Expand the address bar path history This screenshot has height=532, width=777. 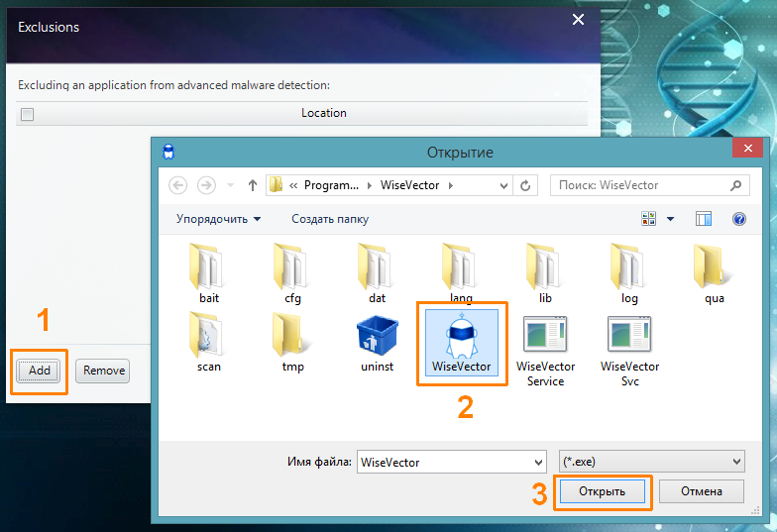click(x=503, y=186)
